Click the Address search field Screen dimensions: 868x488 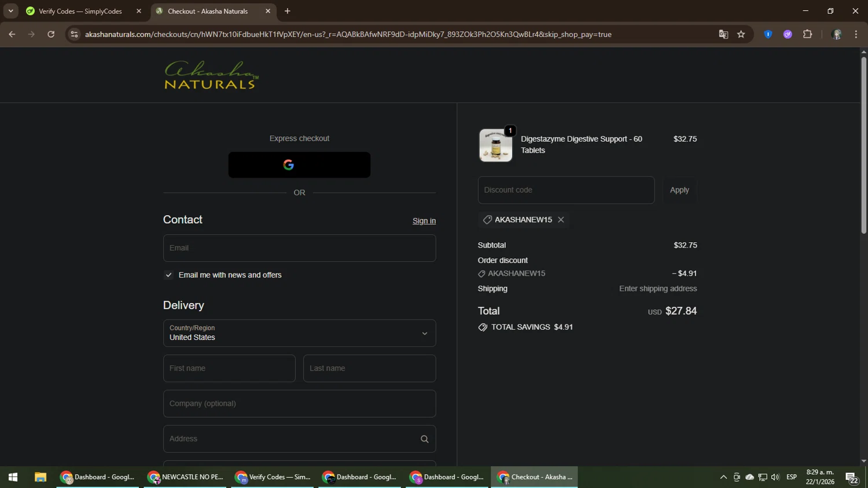tap(299, 439)
